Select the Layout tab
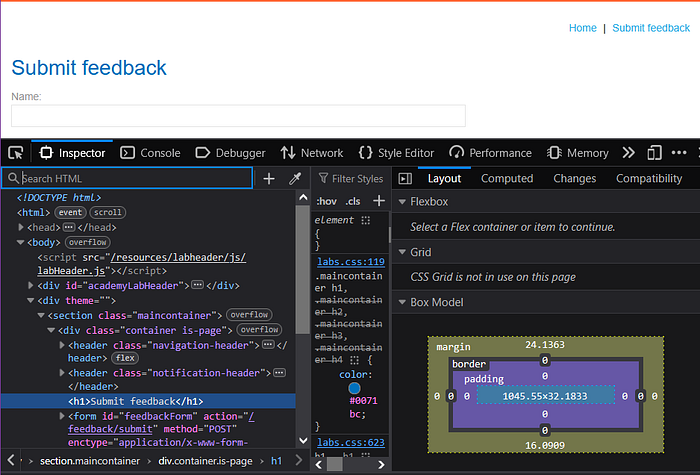This screenshot has width=700, height=475. pos(444,179)
